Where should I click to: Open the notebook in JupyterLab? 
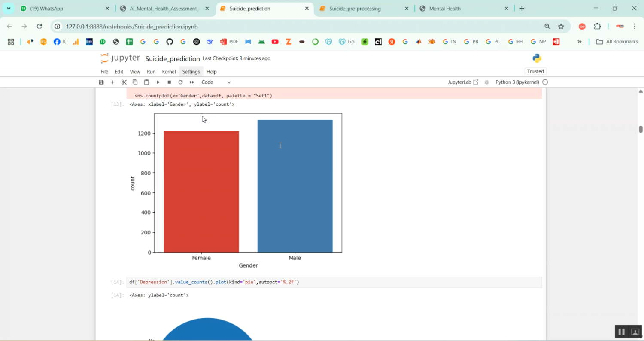tap(462, 82)
